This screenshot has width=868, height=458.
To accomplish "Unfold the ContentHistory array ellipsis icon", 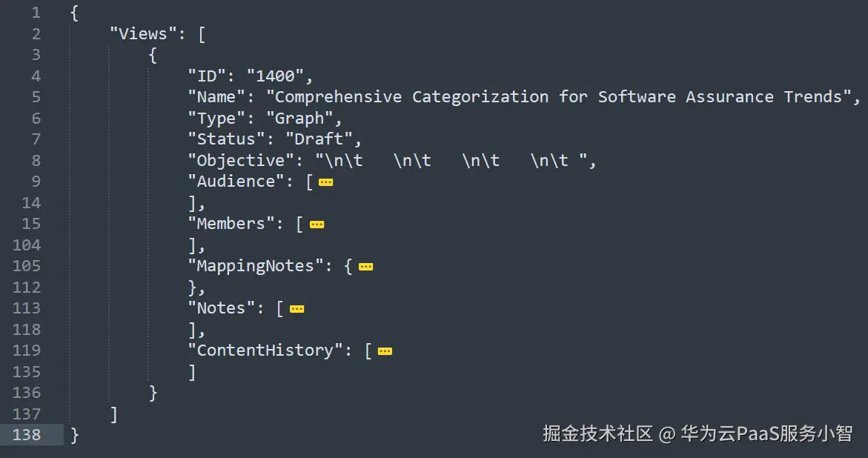I will pyautogui.click(x=385, y=351).
